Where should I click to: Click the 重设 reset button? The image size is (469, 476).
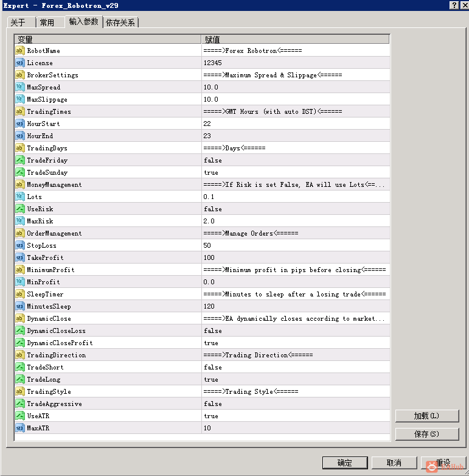click(443, 463)
